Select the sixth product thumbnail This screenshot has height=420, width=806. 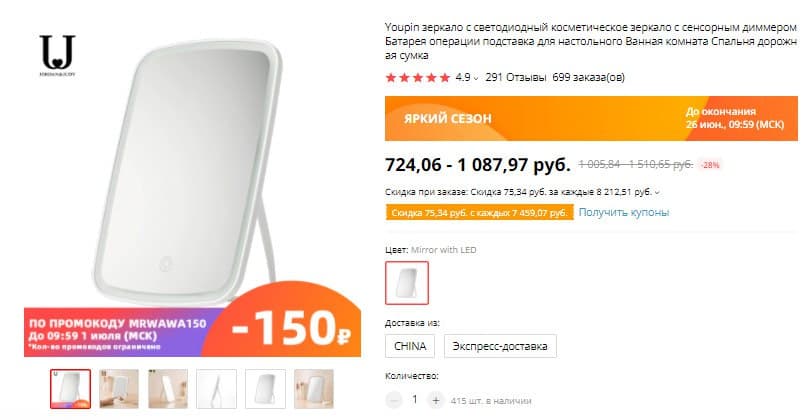click(314, 389)
